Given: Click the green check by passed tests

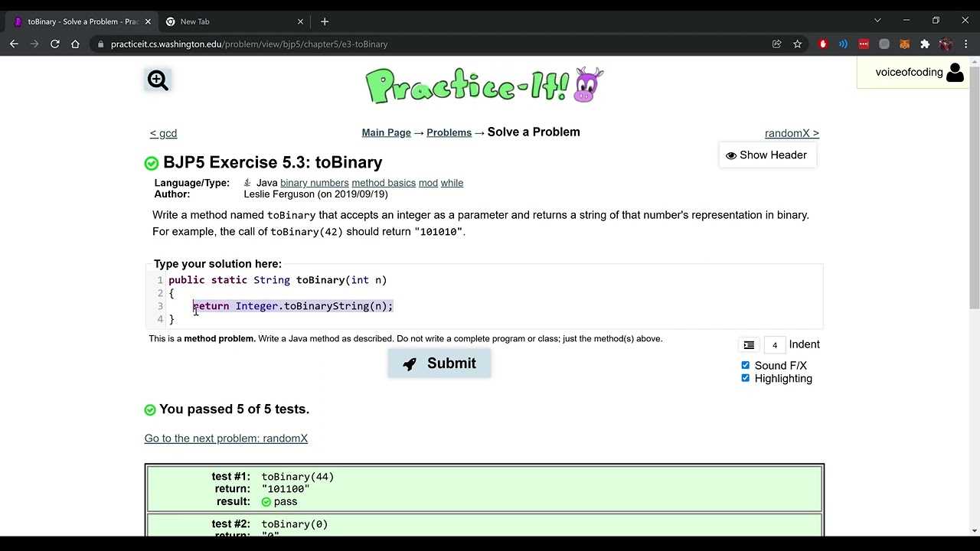Looking at the screenshot, I should point(150,410).
